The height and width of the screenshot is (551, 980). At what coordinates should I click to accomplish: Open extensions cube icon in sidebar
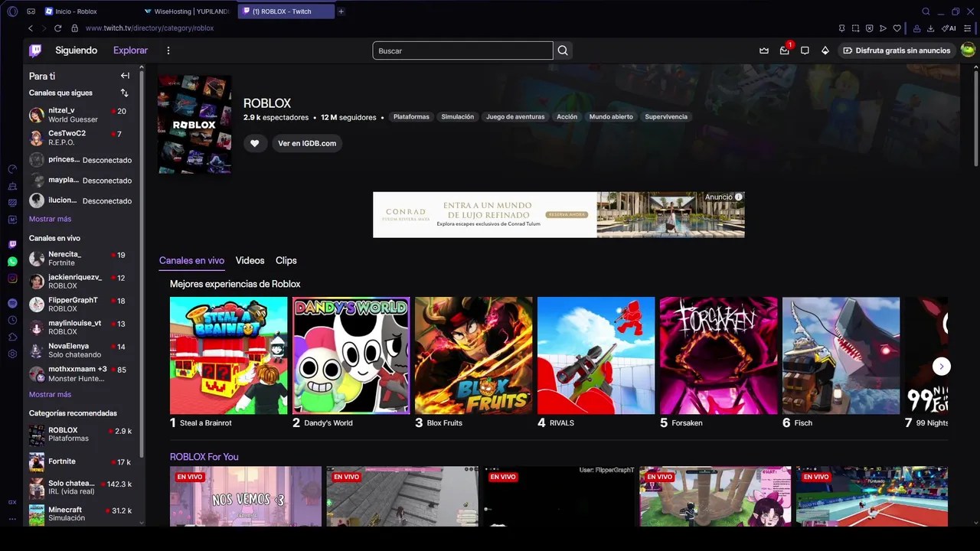pos(12,337)
